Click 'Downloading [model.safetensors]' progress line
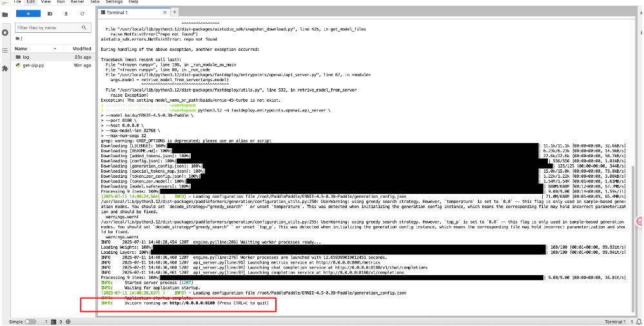 point(363,186)
